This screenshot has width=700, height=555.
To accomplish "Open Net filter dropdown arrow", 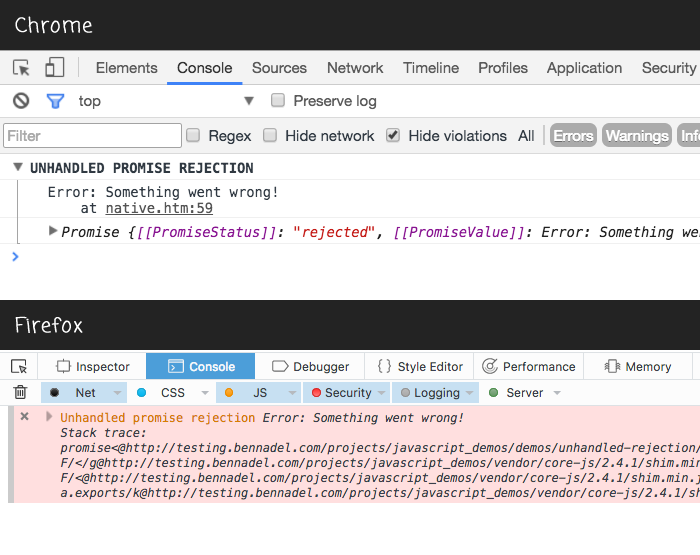I will [117, 393].
